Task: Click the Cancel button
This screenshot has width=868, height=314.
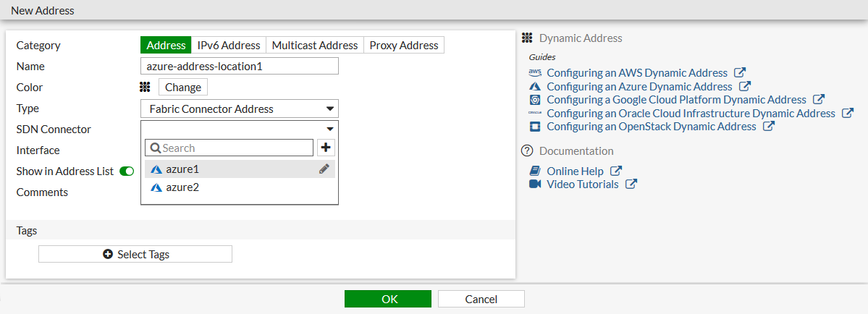Action: coord(481,299)
